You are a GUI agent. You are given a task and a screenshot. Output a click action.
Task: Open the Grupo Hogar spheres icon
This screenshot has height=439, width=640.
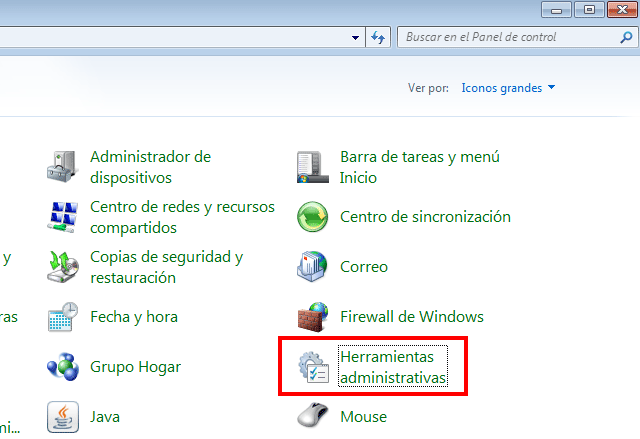(x=62, y=367)
